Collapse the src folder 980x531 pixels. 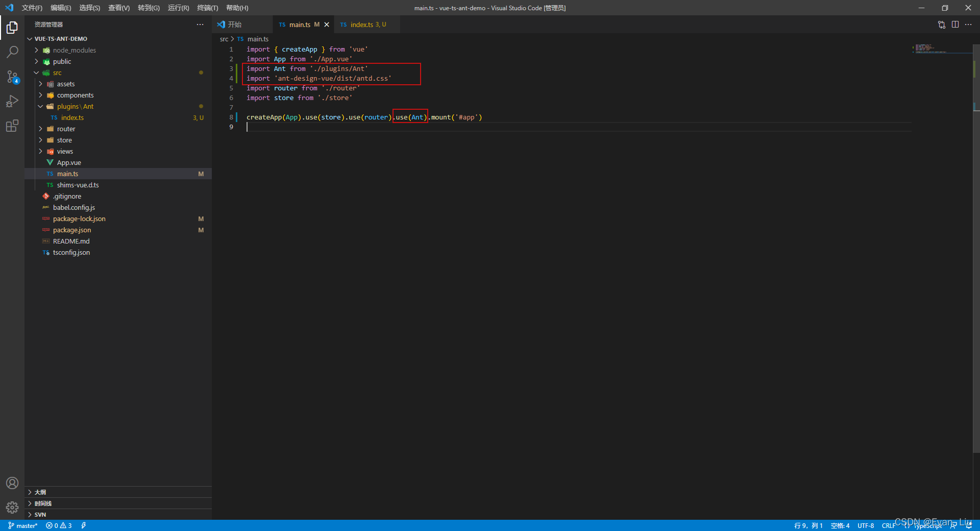(36, 73)
